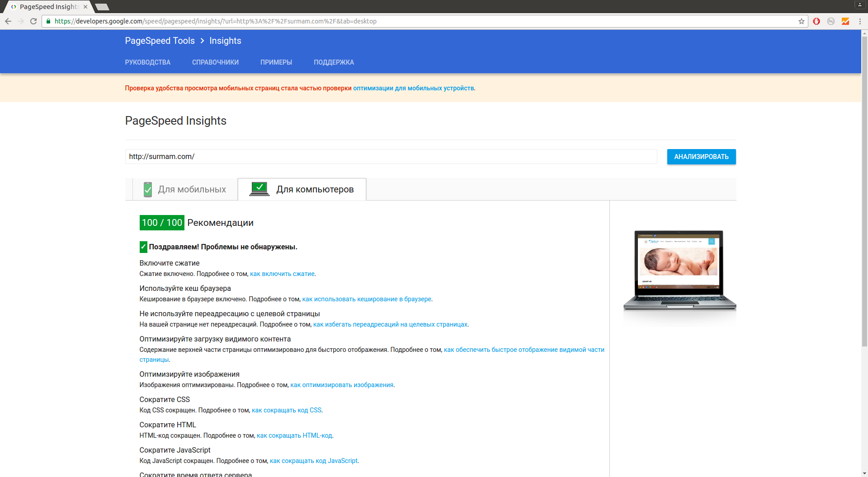Click the mobile phone check icon
Image resolution: width=868 pixels, height=477 pixels.
click(x=148, y=189)
